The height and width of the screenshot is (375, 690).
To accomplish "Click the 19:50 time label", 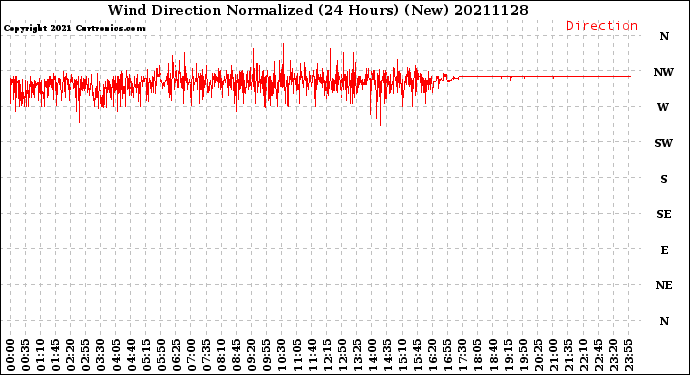I will coord(523,355).
